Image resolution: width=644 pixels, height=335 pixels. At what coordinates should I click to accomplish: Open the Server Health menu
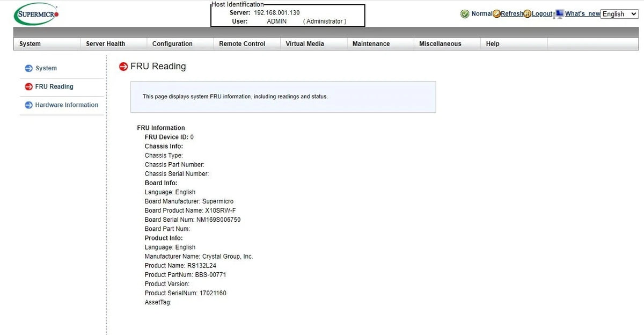tap(106, 44)
